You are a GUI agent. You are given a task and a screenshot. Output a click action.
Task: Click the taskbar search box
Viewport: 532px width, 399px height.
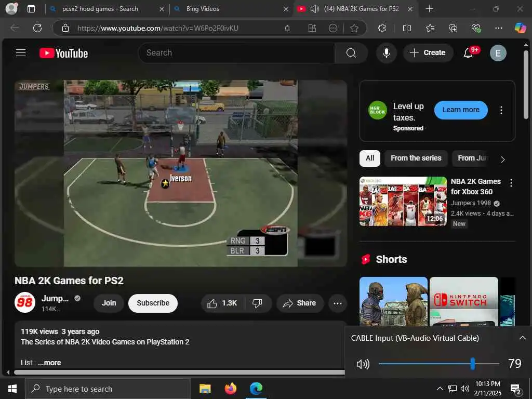click(108, 389)
